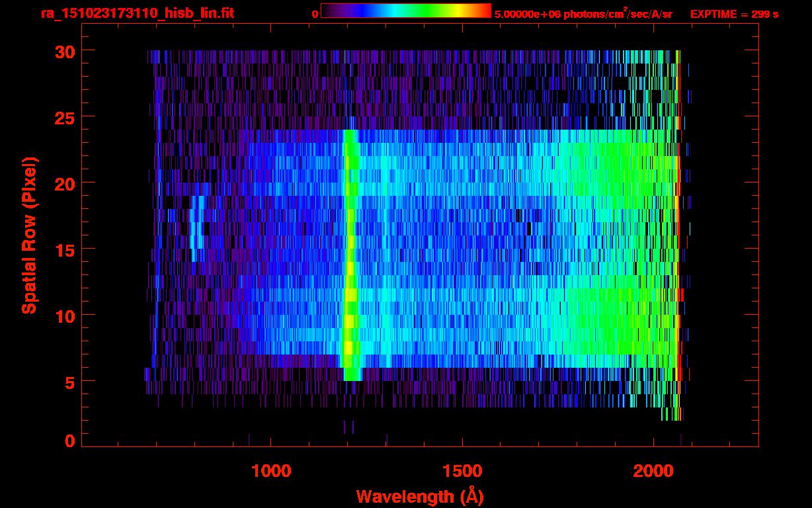Click the bright yellow vertical emission line near 1200 Å
The width and height of the screenshot is (812, 508).
point(350,255)
